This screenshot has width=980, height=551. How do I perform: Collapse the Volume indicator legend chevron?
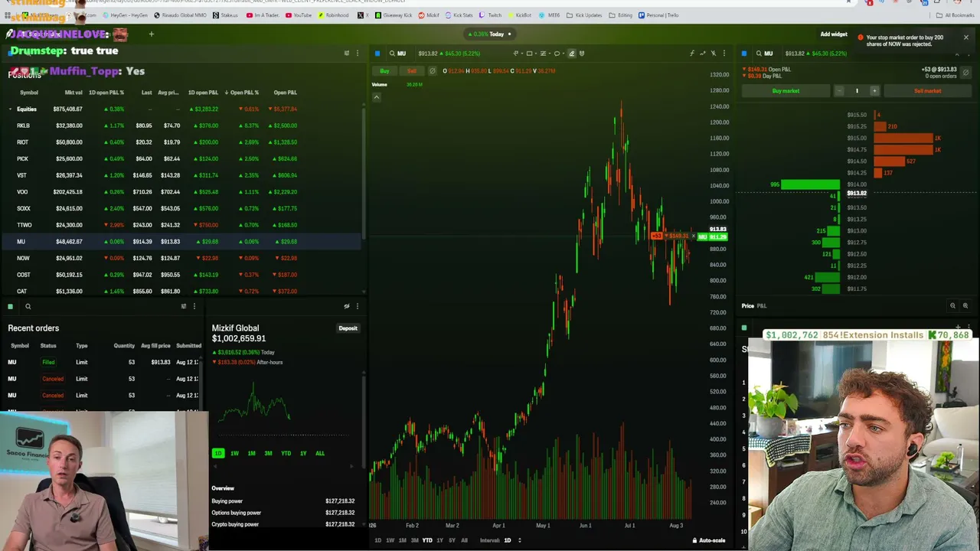376,97
